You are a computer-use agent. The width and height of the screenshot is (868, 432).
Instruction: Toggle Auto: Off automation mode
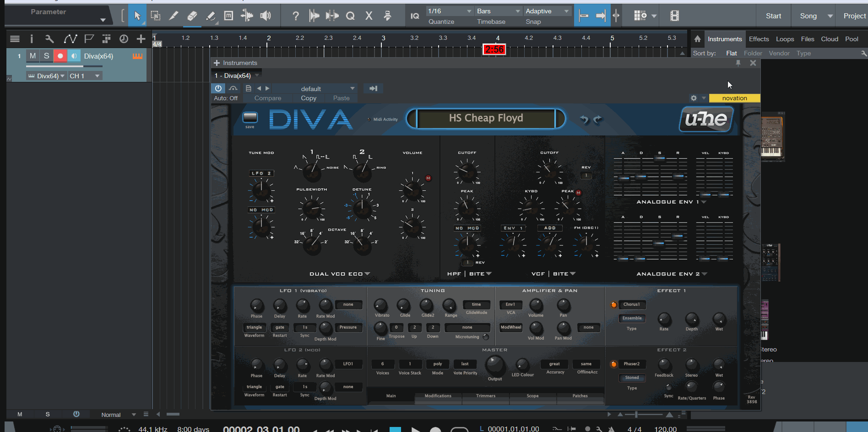tap(226, 98)
